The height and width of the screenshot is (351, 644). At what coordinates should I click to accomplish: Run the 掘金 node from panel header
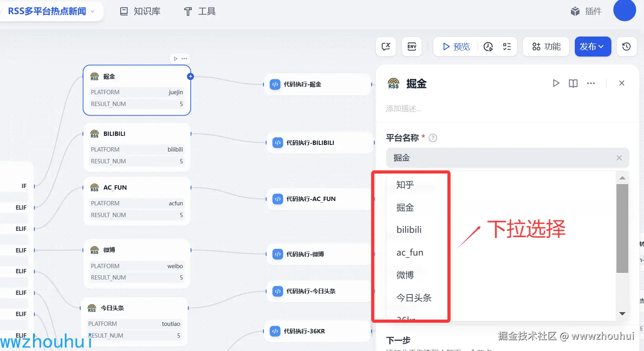pyautogui.click(x=556, y=83)
